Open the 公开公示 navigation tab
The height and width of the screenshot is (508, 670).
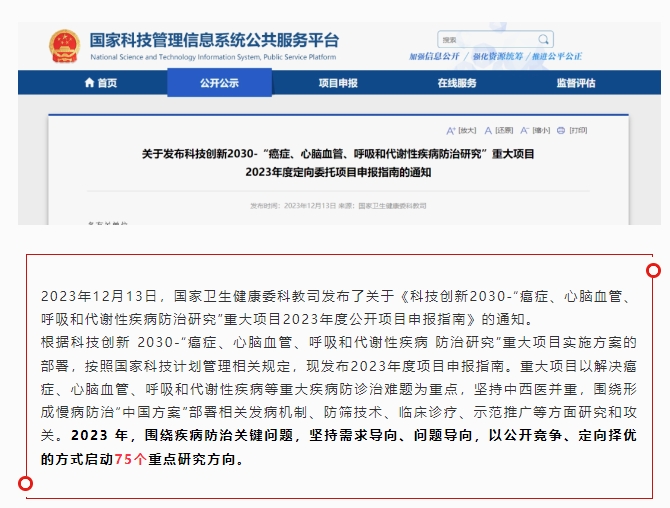coord(218,83)
